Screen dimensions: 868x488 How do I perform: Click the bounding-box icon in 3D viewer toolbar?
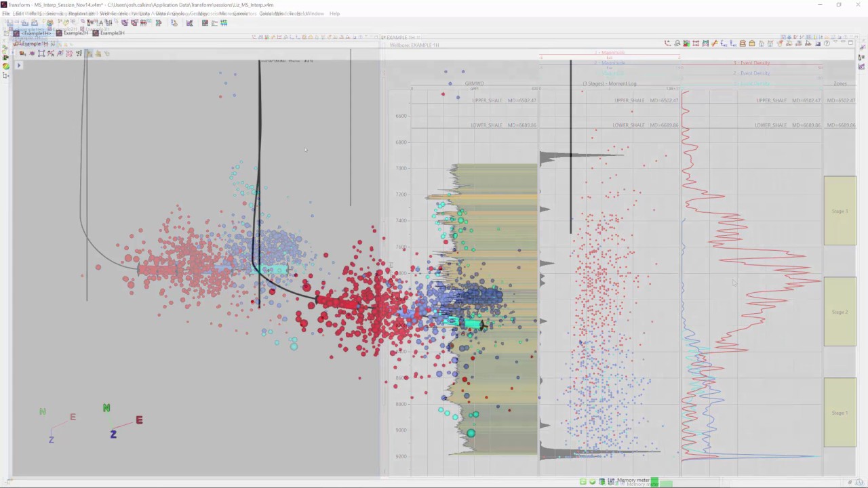(x=41, y=53)
